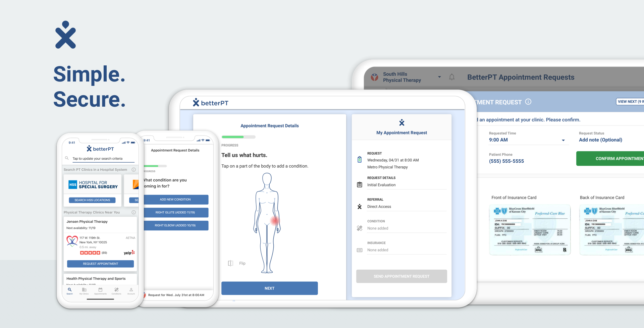Click the Add New Condition button
Image resolution: width=644 pixels, height=328 pixels.
coord(176,200)
